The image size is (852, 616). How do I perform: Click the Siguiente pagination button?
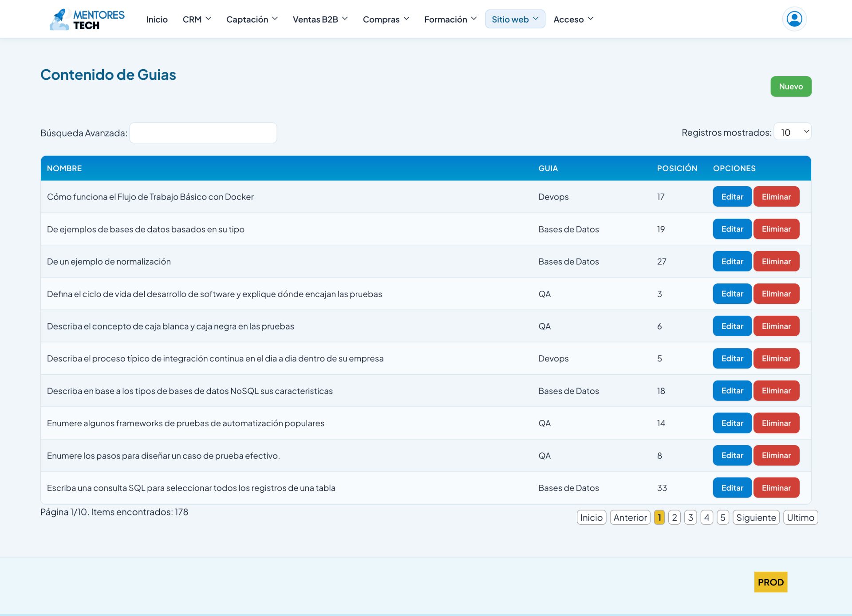coord(756,518)
